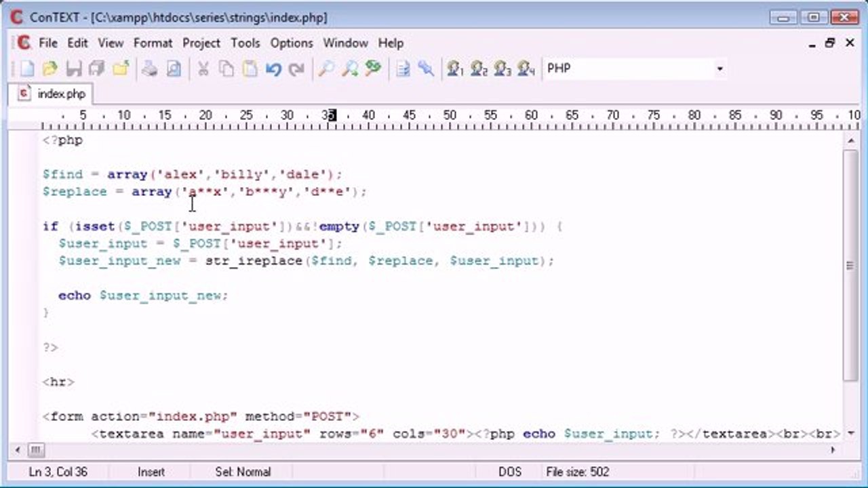Run user command 4 icon
Screen dimensions: 868x488
(x=526, y=68)
